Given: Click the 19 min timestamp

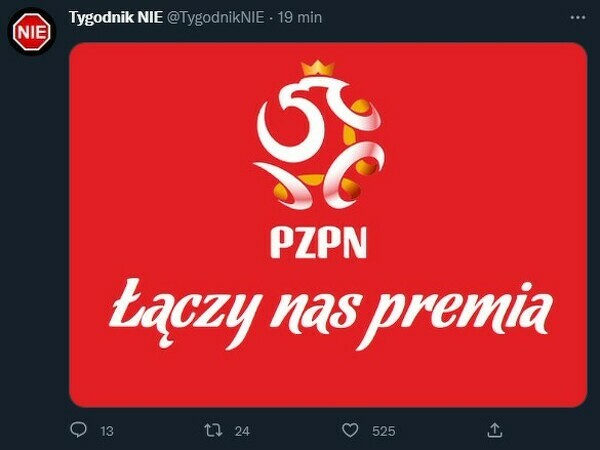Looking at the screenshot, I should tap(300, 18).
